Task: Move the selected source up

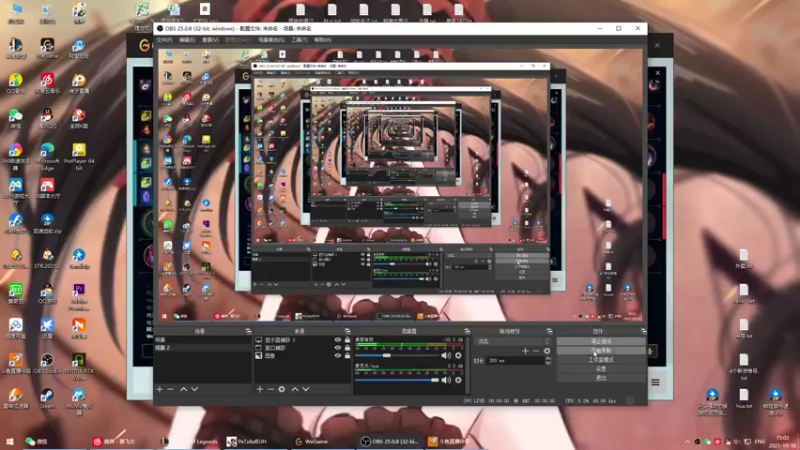Action: click(x=295, y=389)
